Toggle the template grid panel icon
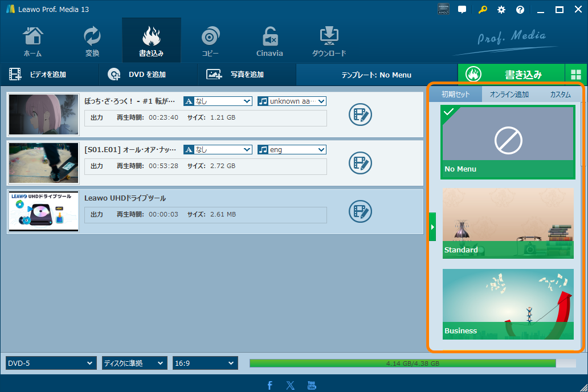 pos(576,75)
